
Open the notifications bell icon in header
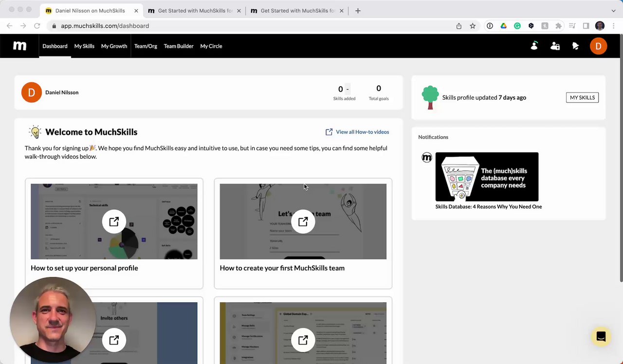[575, 46]
